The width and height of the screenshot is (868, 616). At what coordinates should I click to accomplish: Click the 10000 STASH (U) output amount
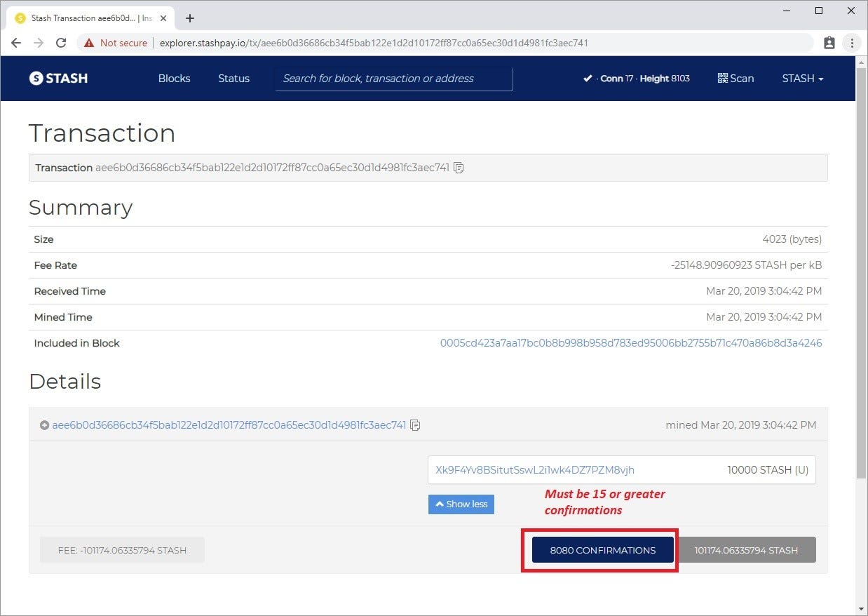(768, 470)
